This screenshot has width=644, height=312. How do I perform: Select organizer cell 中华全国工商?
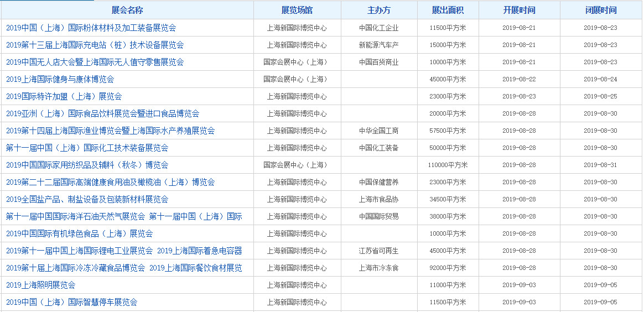pos(378,131)
